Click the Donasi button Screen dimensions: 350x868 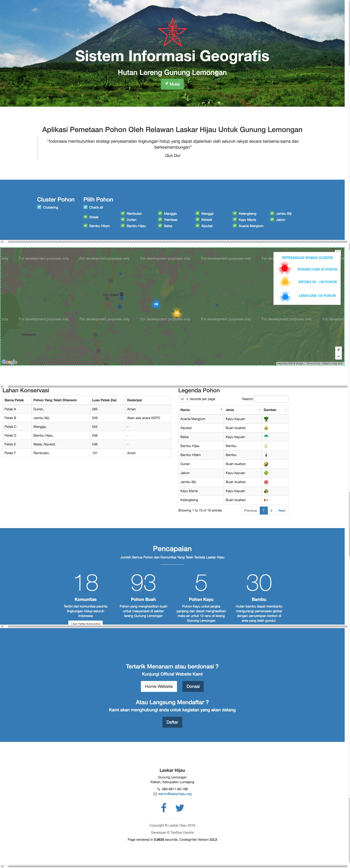coord(193,686)
